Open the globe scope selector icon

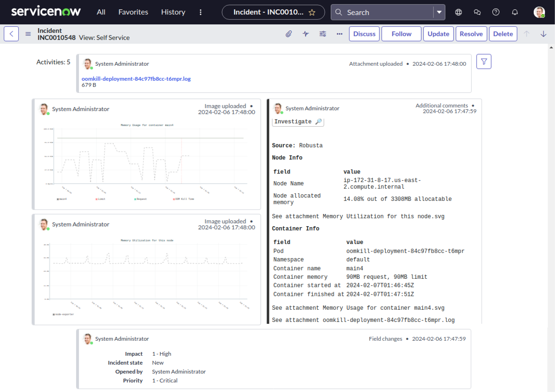[x=458, y=12]
